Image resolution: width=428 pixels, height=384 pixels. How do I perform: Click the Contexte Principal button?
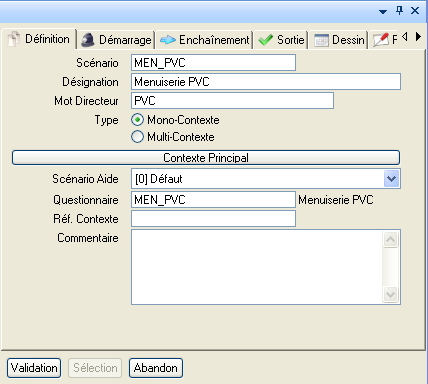point(206,158)
